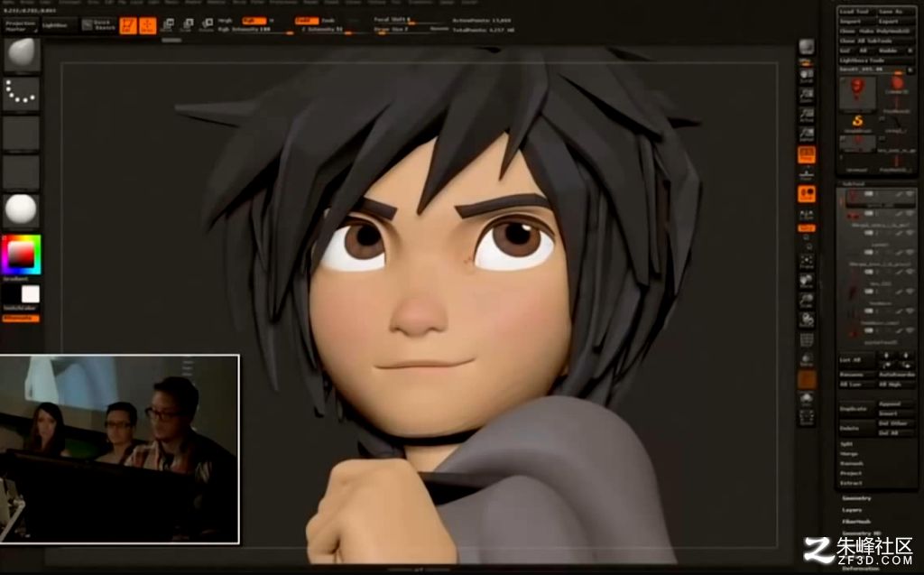The width and height of the screenshot is (924, 575).
Task: Toggle the Persp perspective icon
Action: pyautogui.click(x=806, y=155)
